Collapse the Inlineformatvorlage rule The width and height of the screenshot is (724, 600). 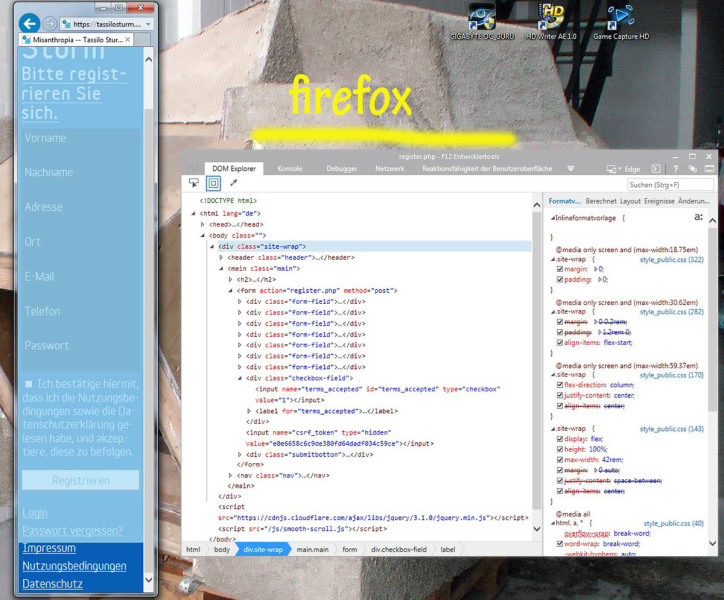553,218
